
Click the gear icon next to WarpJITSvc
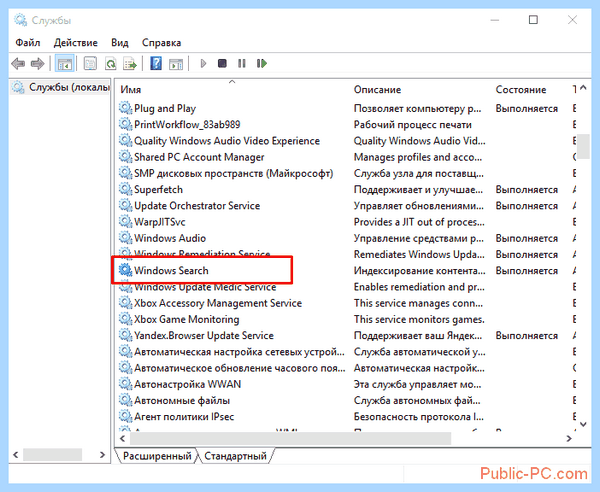(x=125, y=222)
